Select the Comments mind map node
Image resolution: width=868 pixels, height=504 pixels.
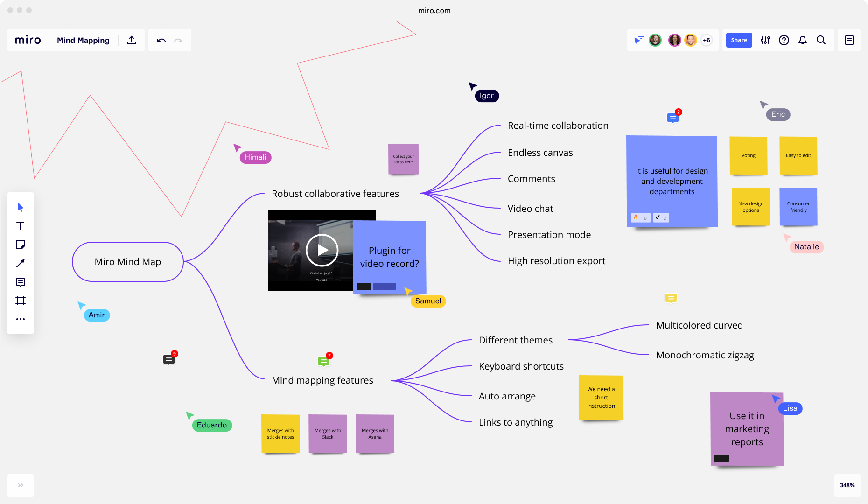[x=532, y=179]
